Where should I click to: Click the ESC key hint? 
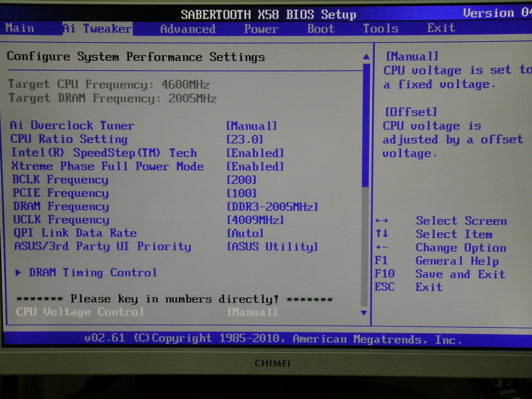pos(384,287)
